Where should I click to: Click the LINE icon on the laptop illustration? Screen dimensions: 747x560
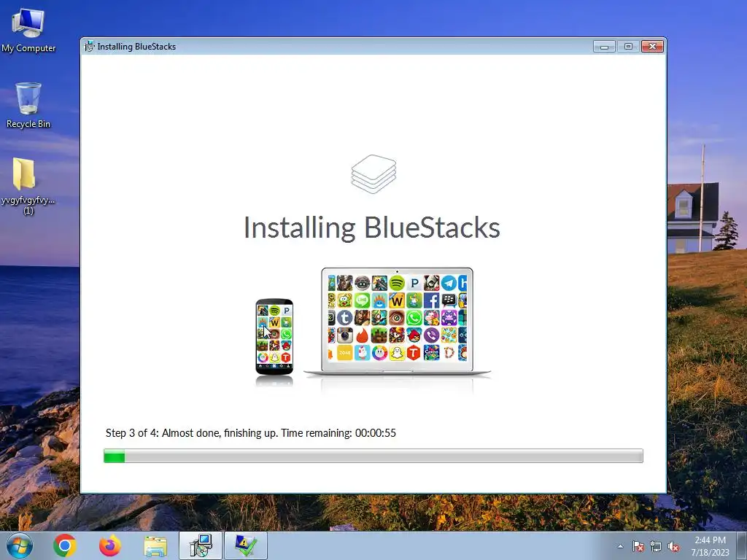click(x=362, y=300)
